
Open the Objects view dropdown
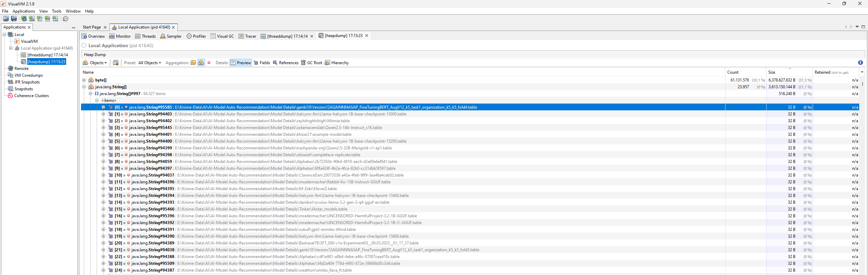point(95,63)
